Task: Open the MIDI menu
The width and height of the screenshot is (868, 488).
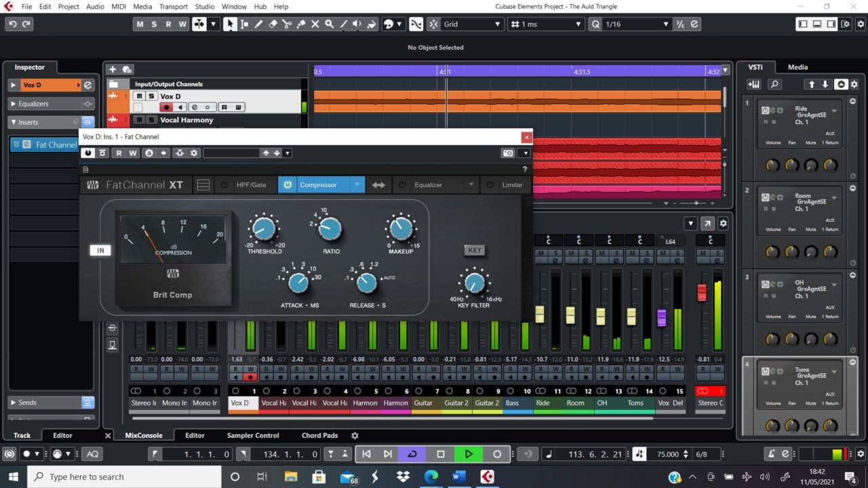Action: click(119, 6)
